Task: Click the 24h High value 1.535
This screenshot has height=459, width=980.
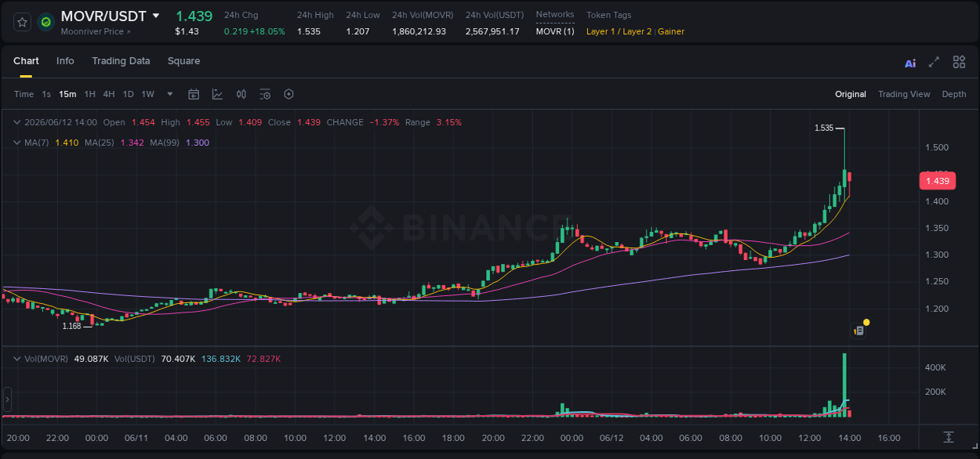Action: (309, 31)
